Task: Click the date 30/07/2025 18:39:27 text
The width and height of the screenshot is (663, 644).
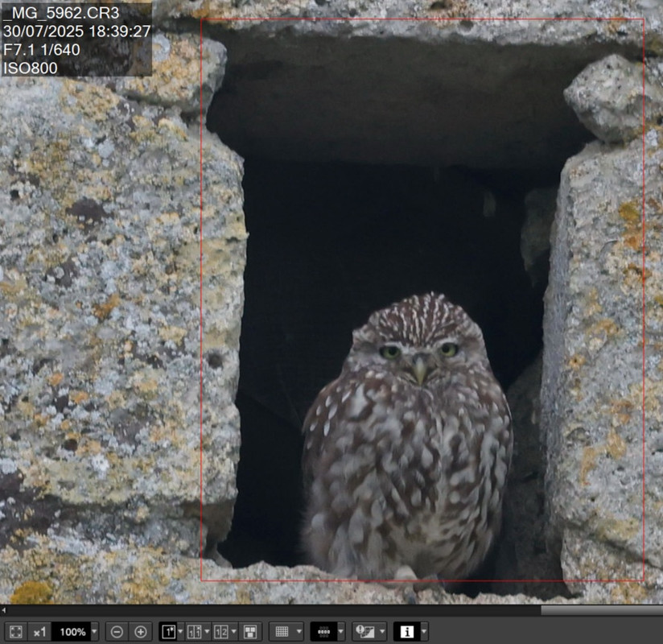Action: pyautogui.click(x=76, y=31)
